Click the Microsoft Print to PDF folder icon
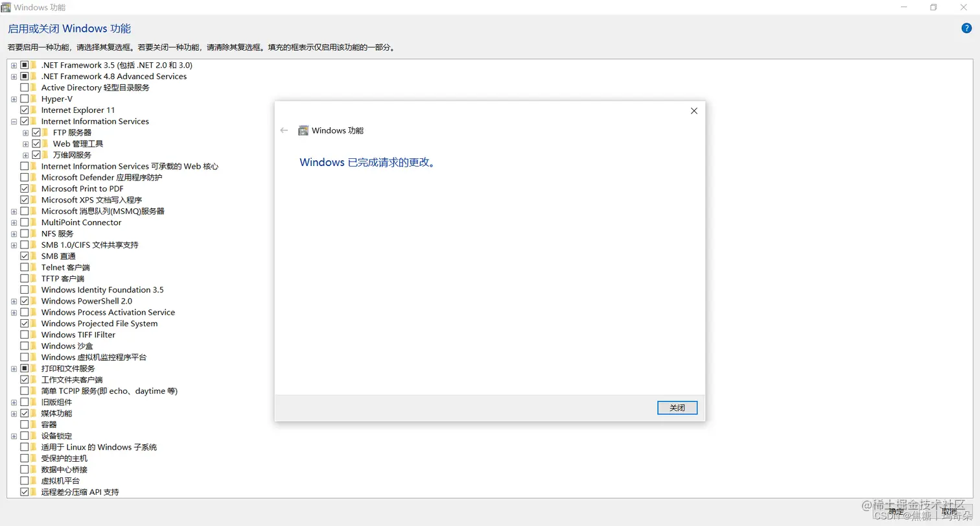 coord(34,189)
